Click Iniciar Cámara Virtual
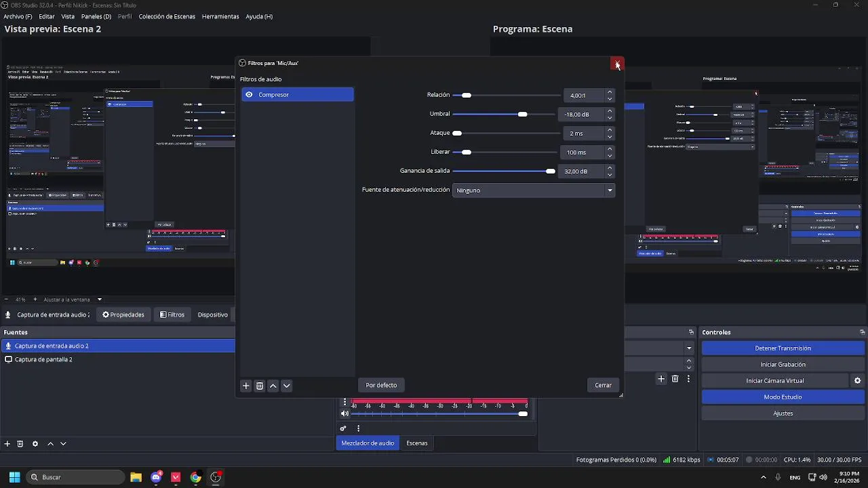 (775, 381)
